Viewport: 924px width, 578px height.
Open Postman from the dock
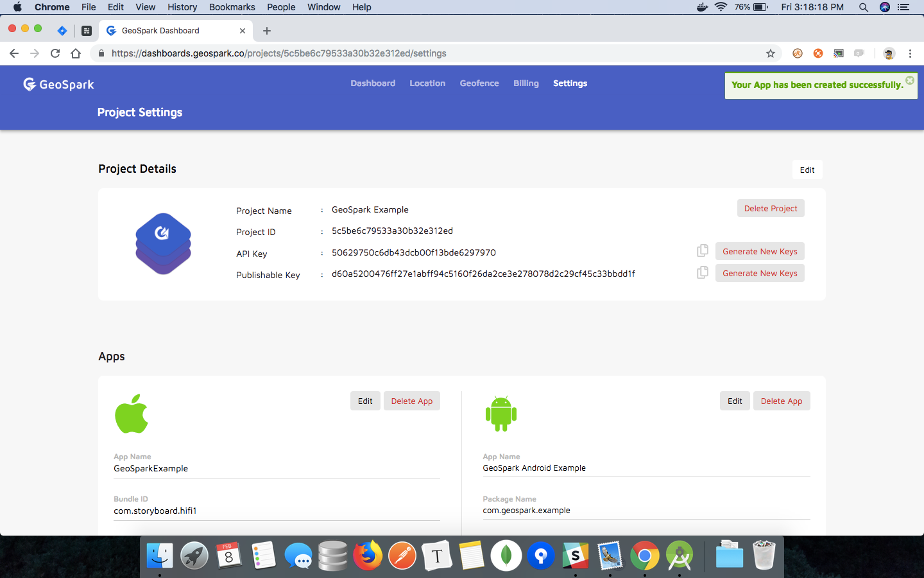pyautogui.click(x=402, y=556)
